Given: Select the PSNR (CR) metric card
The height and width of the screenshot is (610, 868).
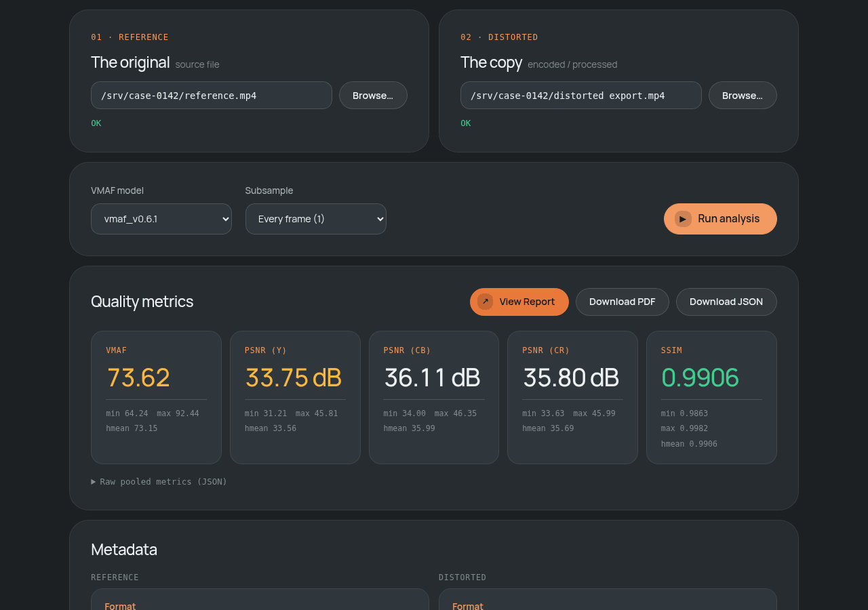Looking at the screenshot, I should click(572, 397).
